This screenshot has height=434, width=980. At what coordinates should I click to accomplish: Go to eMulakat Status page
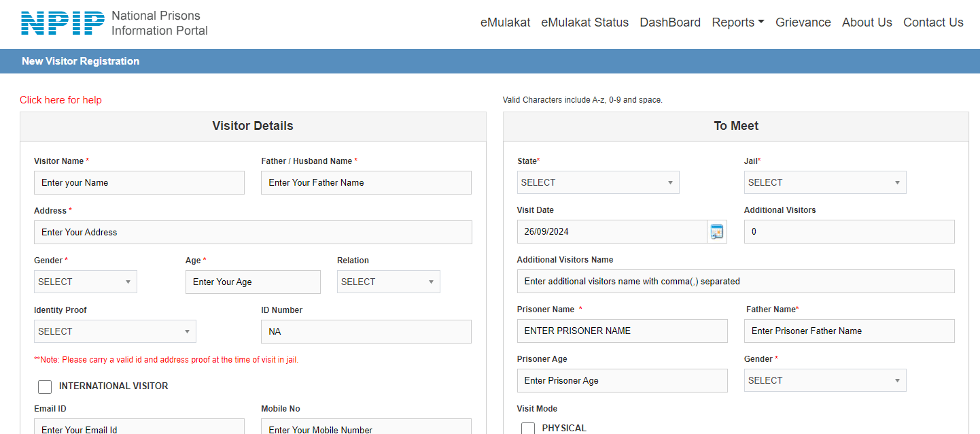click(584, 22)
